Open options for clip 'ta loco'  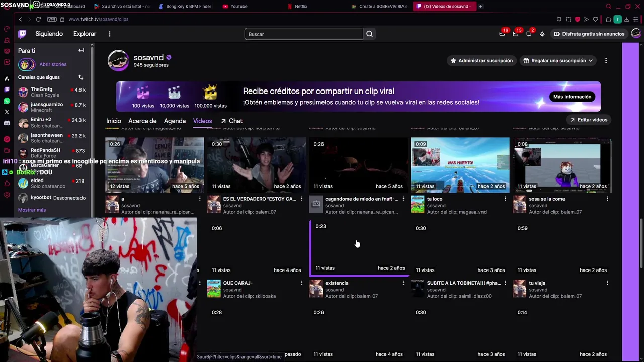click(505, 199)
